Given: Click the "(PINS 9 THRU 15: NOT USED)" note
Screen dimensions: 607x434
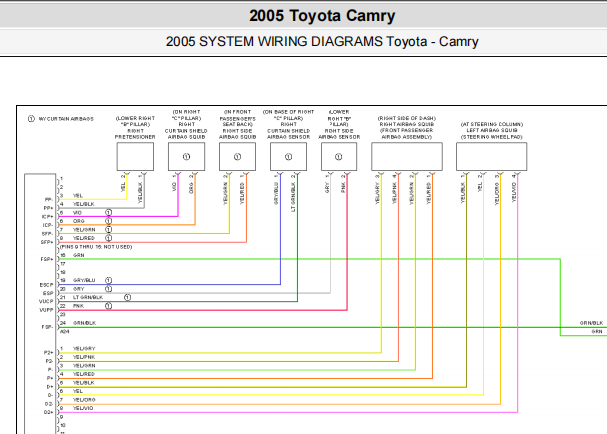Looking at the screenshot, I should click(x=96, y=247).
